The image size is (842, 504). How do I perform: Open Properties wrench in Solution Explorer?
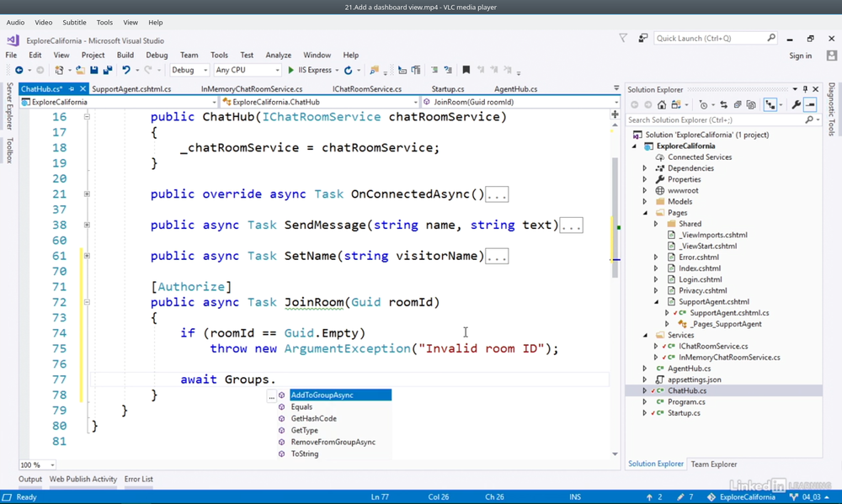pos(796,104)
